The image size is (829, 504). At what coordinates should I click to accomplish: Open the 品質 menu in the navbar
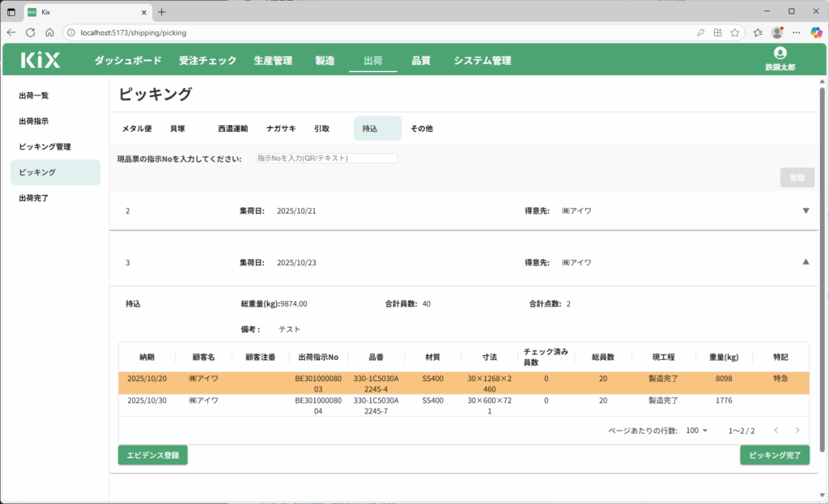tap(421, 61)
